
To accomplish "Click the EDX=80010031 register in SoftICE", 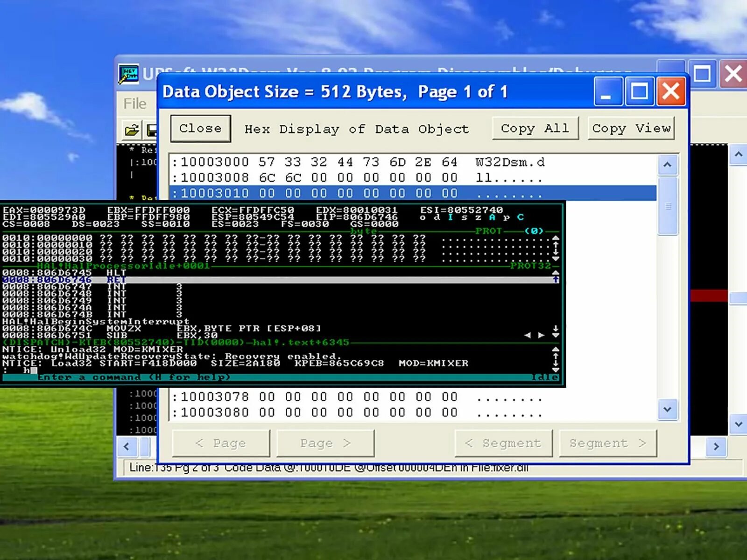I will tap(357, 210).
